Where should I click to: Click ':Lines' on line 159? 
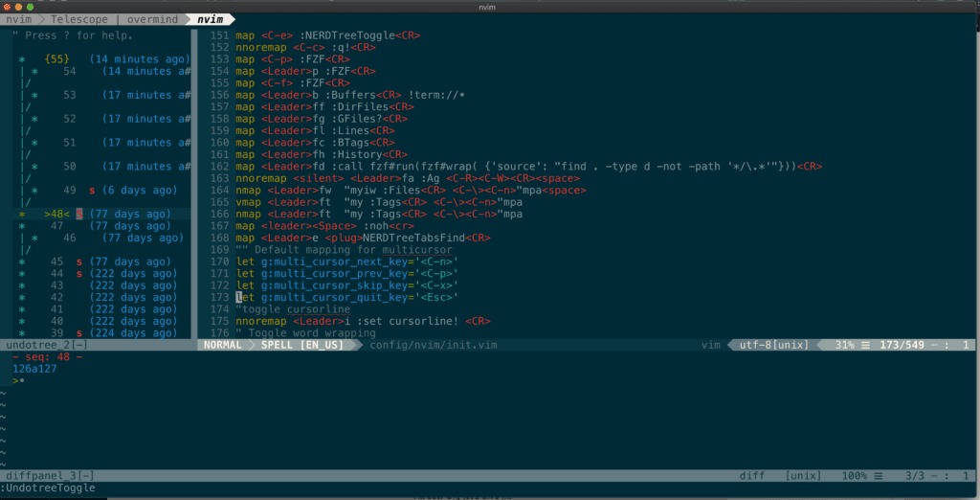[350, 131]
